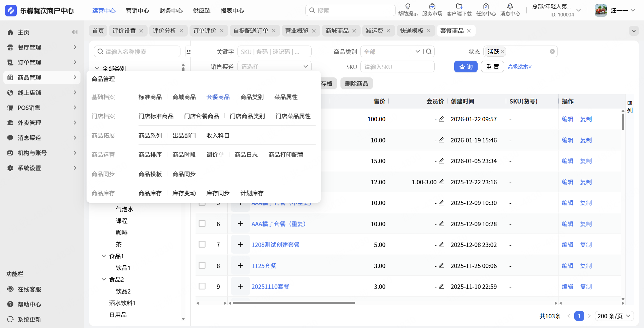Switch to the 营销中心 top menu
The width and height of the screenshot is (644, 328).
[x=138, y=11]
